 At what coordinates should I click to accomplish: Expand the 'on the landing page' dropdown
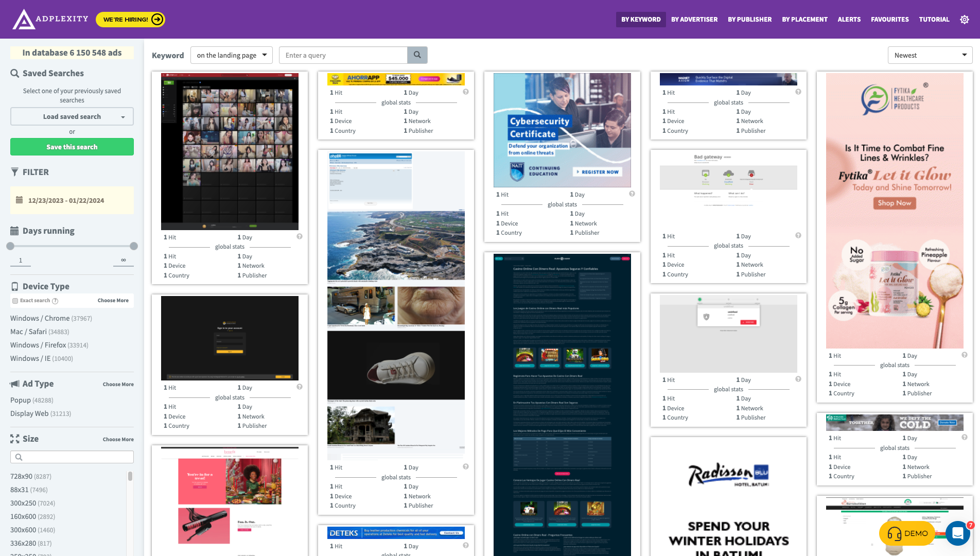coord(232,55)
